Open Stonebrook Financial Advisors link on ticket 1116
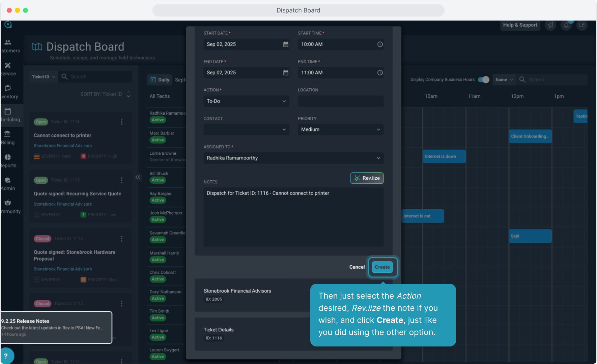Image resolution: width=597 pixels, height=364 pixels. 63,146
